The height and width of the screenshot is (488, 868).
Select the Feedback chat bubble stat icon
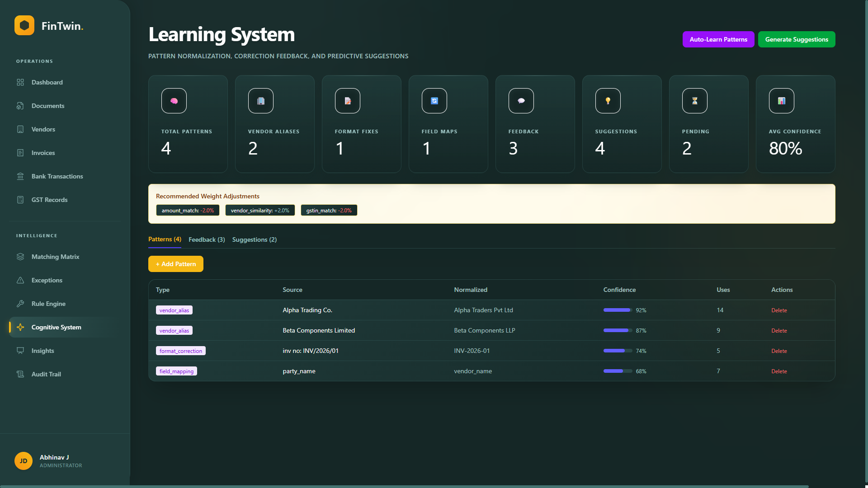[521, 101]
